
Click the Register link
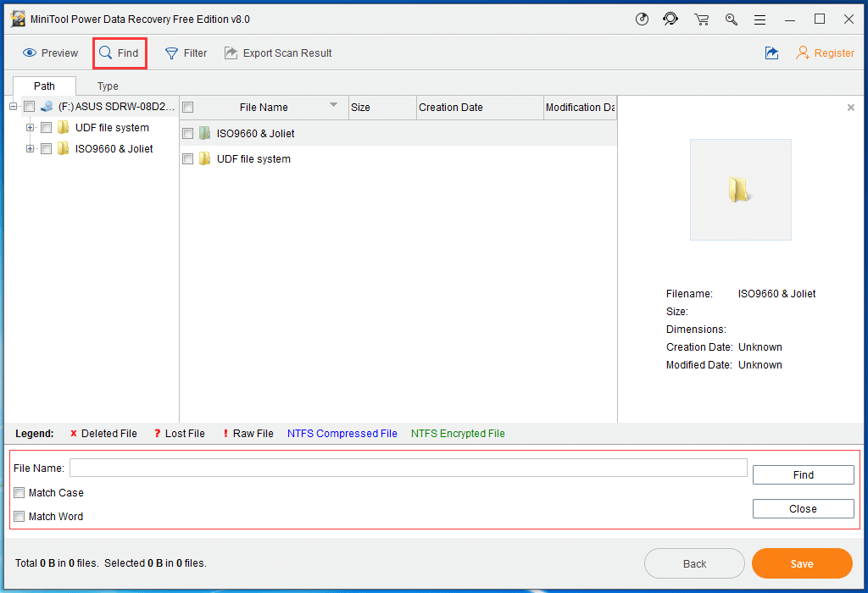pos(832,53)
